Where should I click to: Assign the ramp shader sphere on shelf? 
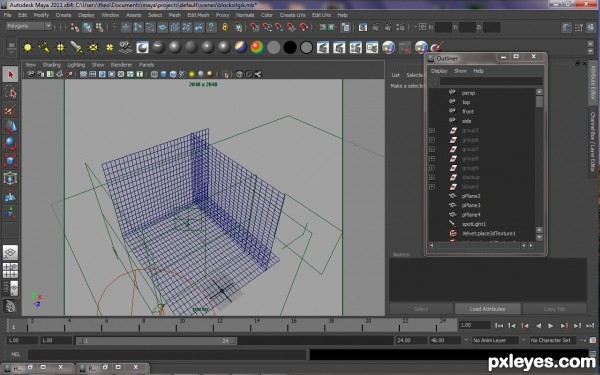(257, 47)
